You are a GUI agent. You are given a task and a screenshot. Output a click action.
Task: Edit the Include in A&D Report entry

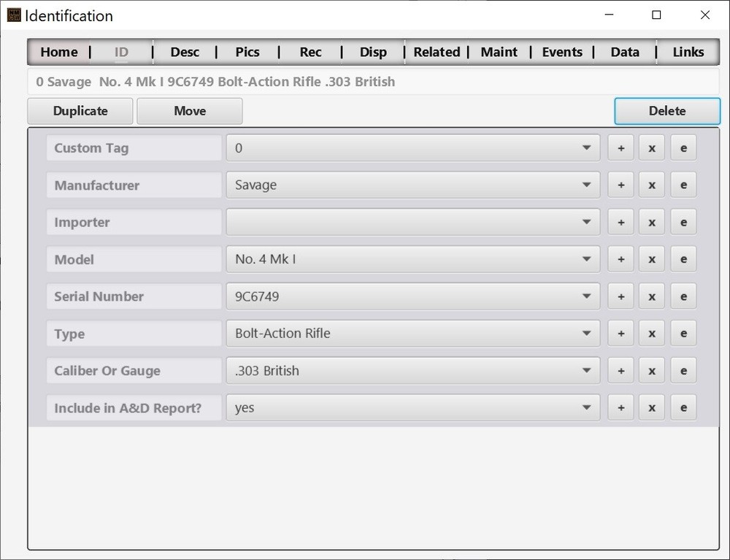pyautogui.click(x=683, y=407)
